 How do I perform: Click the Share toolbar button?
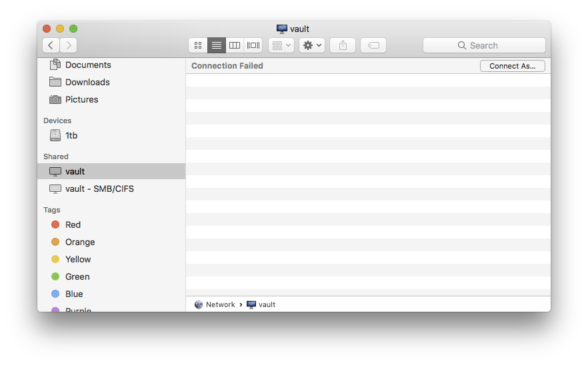click(x=343, y=45)
